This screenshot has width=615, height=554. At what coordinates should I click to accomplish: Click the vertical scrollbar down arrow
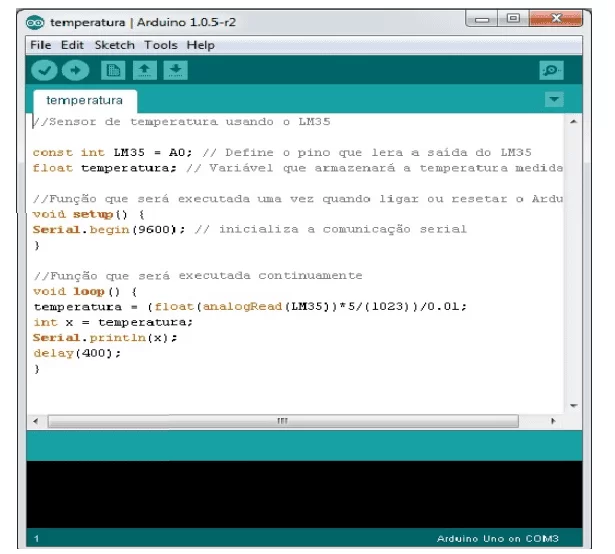tap(573, 406)
